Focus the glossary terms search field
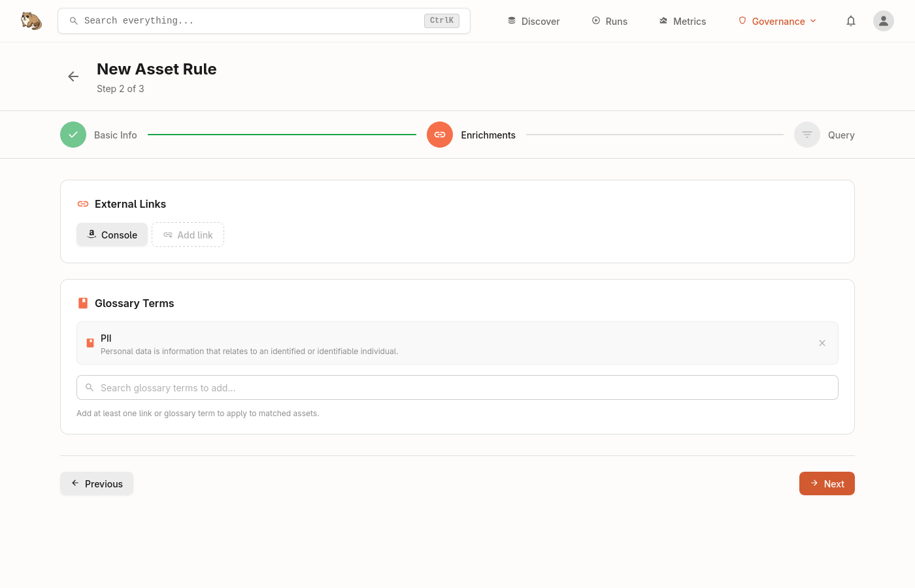Image resolution: width=915 pixels, height=588 pixels. pos(457,387)
